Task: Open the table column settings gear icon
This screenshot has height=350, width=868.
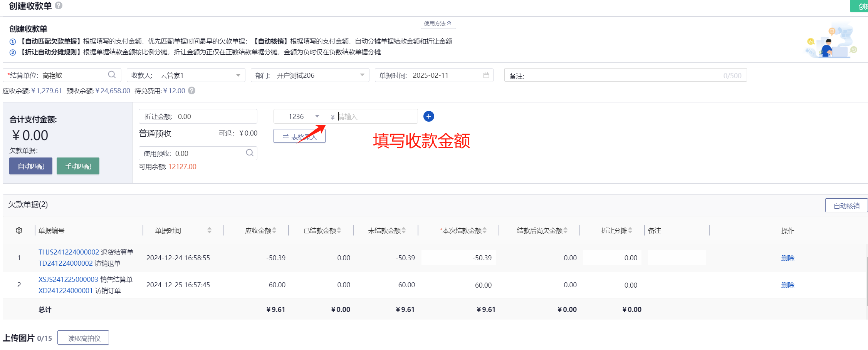Action: click(19, 230)
